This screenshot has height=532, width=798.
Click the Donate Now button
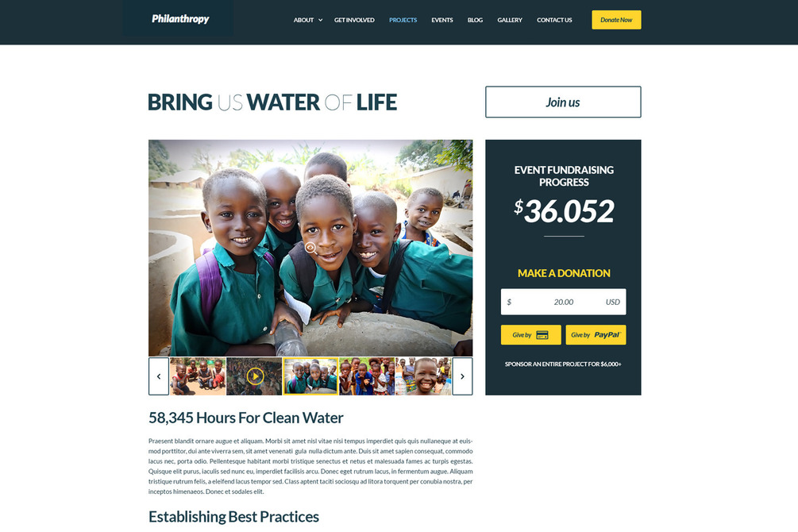(x=616, y=20)
